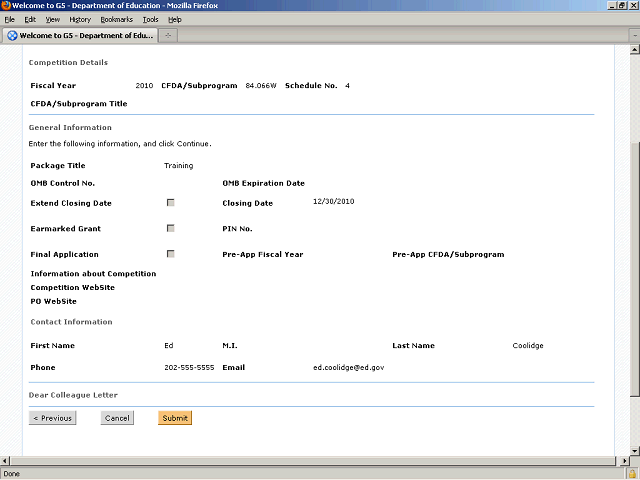Click the padlock icon in status bar
This screenshot has height=480, width=640.
pos(633,474)
